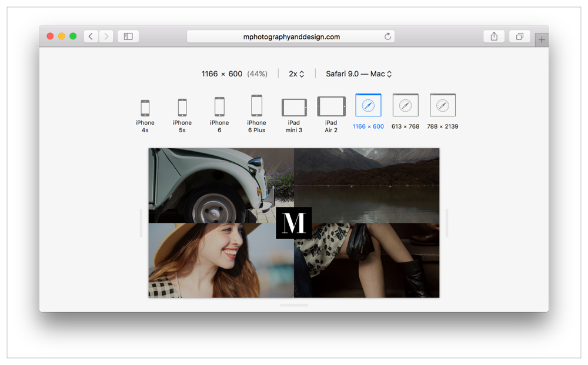The height and width of the screenshot is (365, 588).
Task: Switch to iPad Air 2 preview
Action: tap(331, 107)
